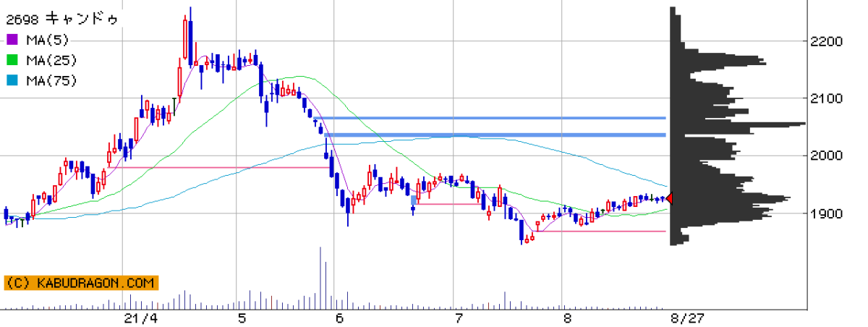Click the 21/4 date axis label

(x=140, y=318)
